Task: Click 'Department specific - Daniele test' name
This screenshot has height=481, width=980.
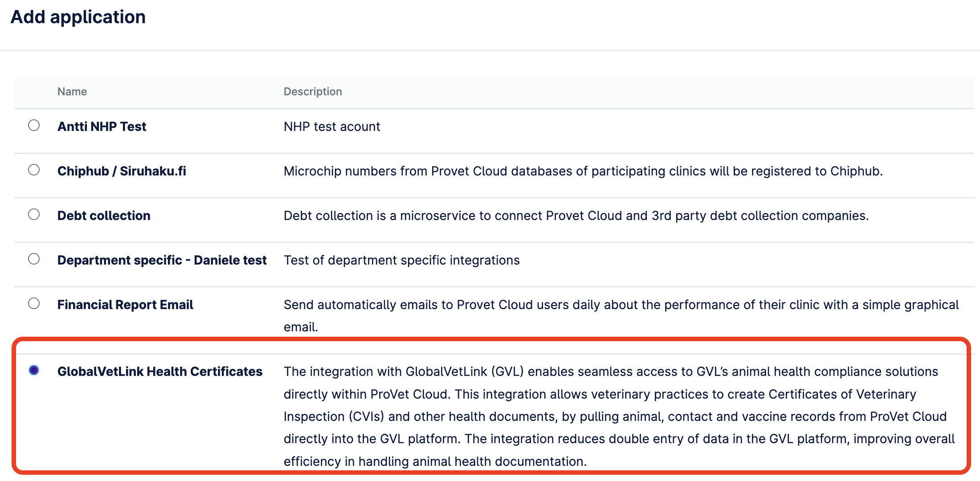Action: [x=162, y=260]
